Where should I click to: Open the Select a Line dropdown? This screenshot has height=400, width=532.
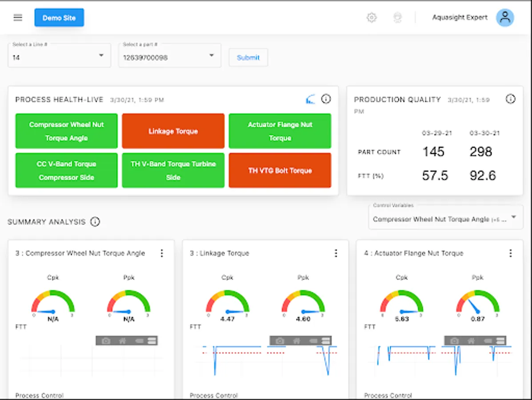point(60,55)
